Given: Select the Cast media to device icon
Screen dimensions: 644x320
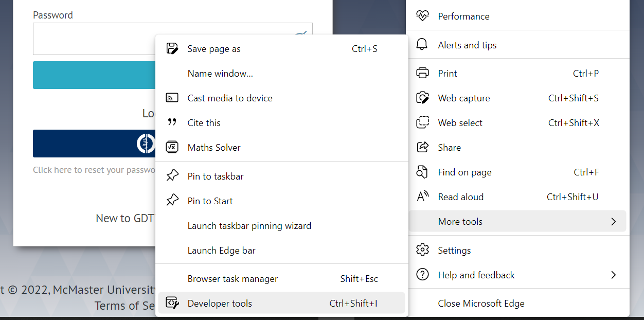Looking at the screenshot, I should click(x=171, y=97).
